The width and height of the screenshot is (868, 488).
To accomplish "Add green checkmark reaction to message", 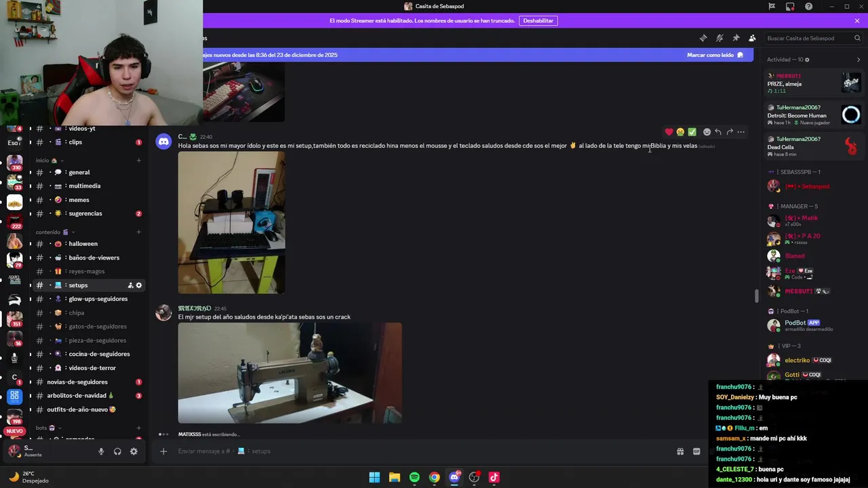I will point(692,132).
